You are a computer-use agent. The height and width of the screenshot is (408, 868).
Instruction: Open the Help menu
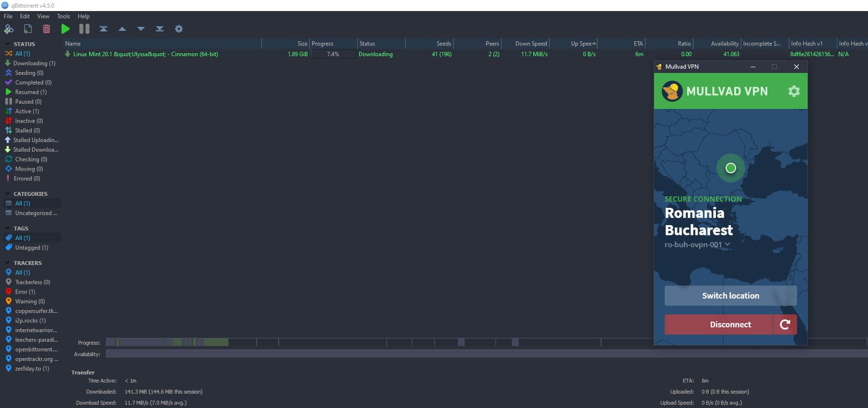pos(83,16)
